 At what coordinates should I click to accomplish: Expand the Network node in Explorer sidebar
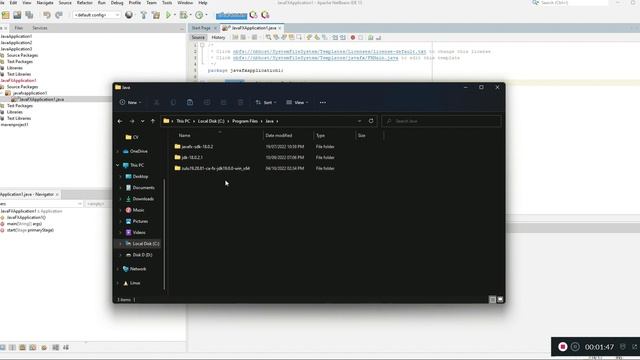pos(118,269)
